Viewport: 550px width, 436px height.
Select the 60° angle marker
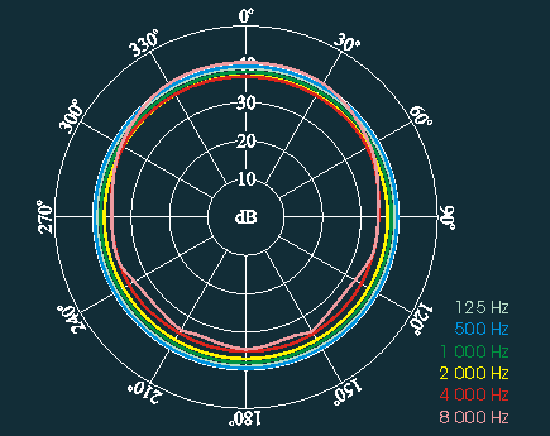pos(421,116)
